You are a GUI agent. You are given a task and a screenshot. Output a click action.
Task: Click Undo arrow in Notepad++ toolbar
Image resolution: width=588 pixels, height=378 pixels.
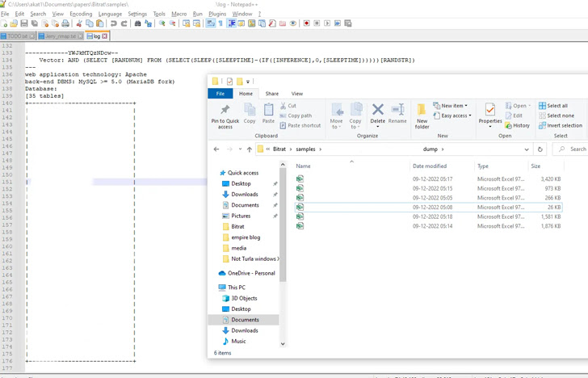(x=113, y=23)
